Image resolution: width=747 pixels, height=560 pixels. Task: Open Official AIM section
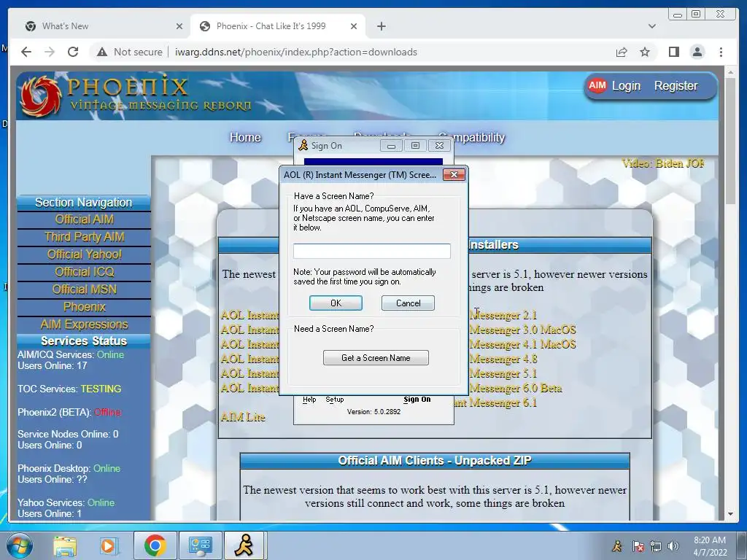[x=84, y=219]
